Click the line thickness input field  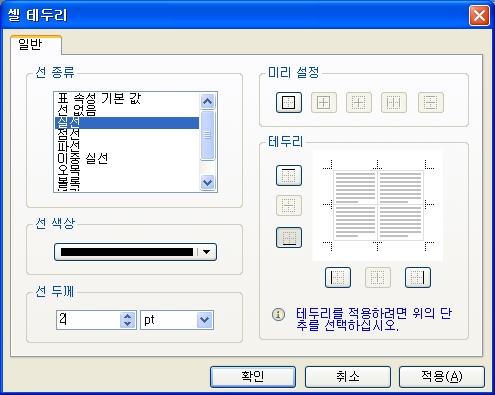click(88, 320)
